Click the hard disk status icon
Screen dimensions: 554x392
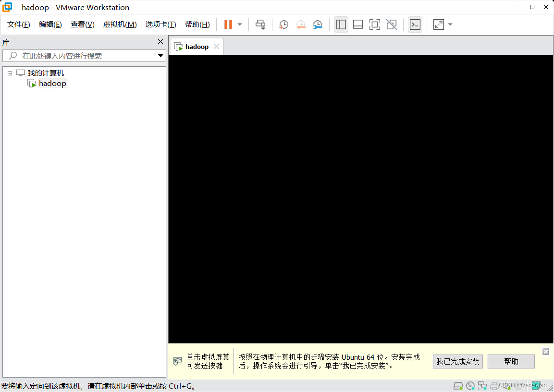tap(457, 386)
